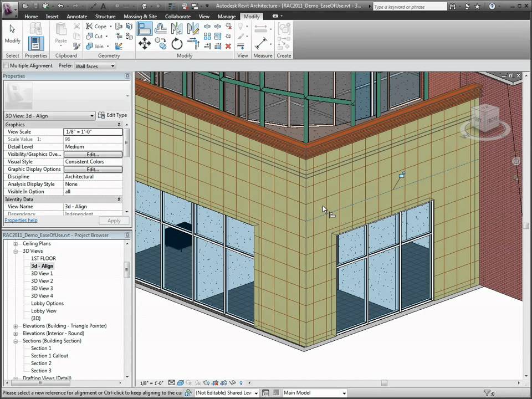Click the Scale tool icon
Screen dimensions: 532x399
click(x=218, y=36)
